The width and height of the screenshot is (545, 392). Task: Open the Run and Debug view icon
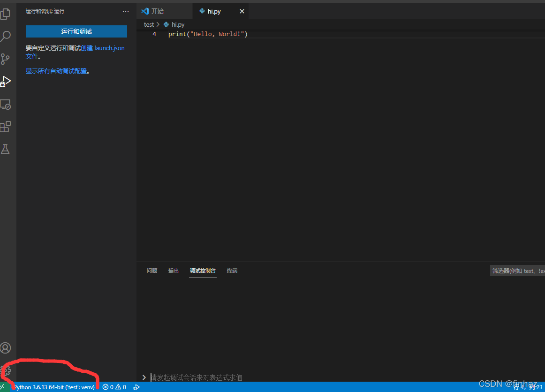tap(6, 82)
